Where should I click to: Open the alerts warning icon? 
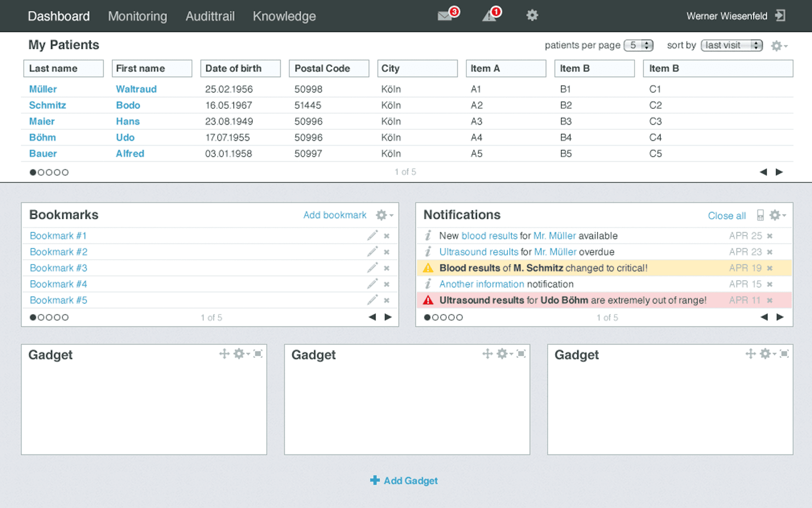[490, 15]
